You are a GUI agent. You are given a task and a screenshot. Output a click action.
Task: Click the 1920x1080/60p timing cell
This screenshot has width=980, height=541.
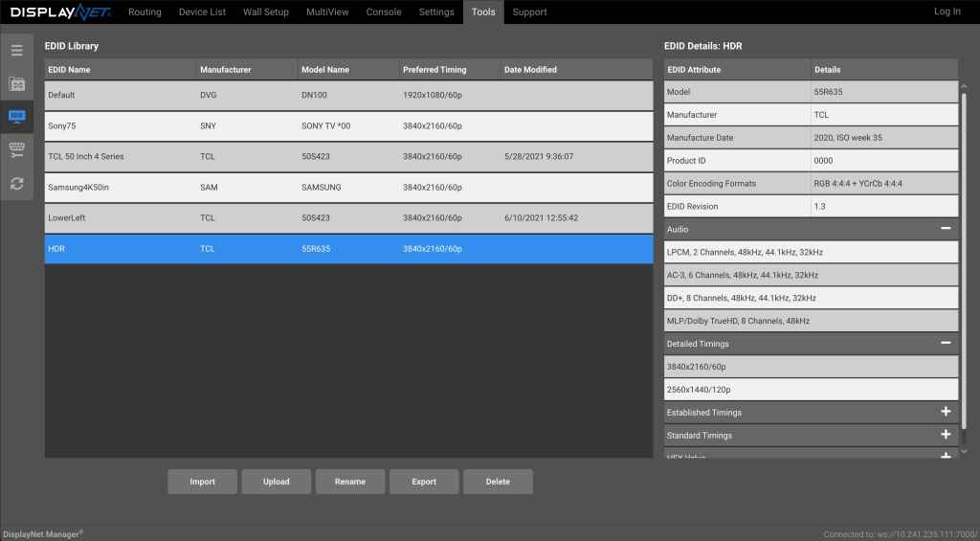click(432, 95)
